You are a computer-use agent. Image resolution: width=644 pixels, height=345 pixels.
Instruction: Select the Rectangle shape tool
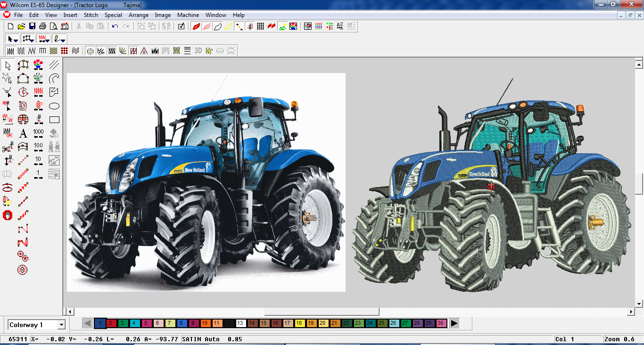(x=54, y=120)
